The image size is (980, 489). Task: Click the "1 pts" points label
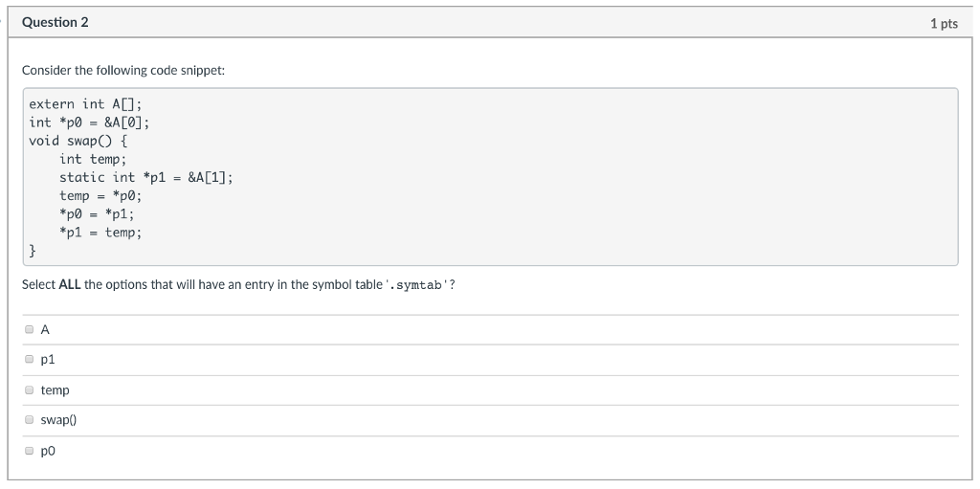pos(943,23)
